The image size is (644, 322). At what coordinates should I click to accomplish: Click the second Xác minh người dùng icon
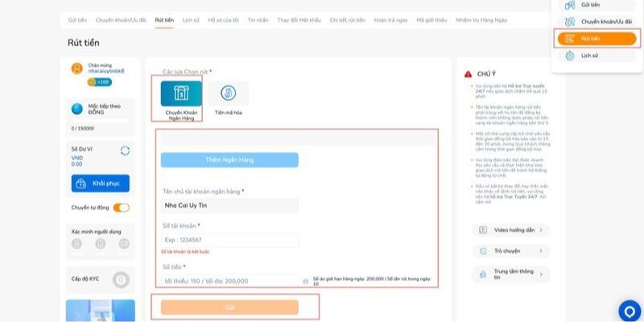100,244
